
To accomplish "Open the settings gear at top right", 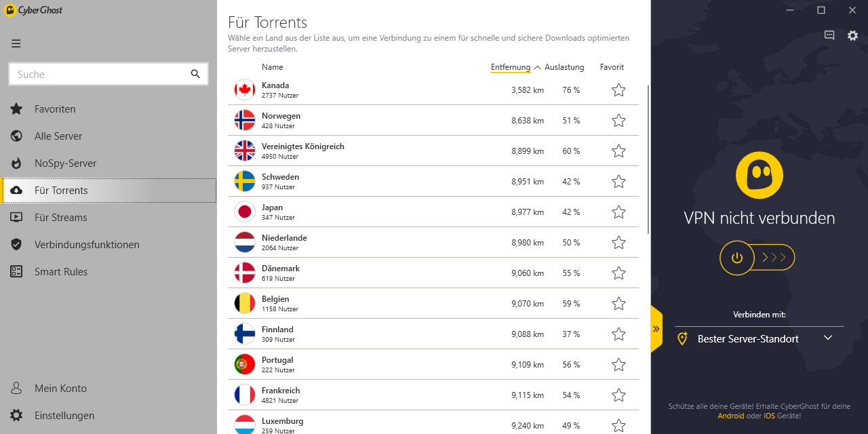I will coord(852,36).
